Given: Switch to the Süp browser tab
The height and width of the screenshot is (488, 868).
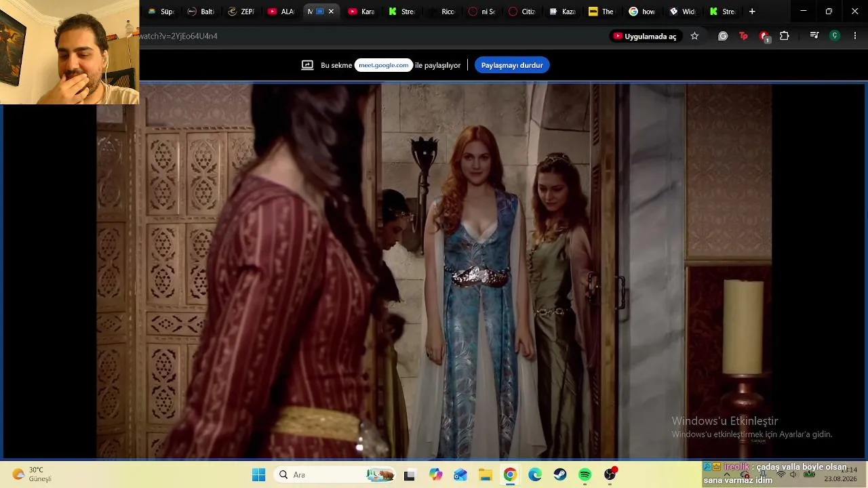Looking at the screenshot, I should 161,12.
